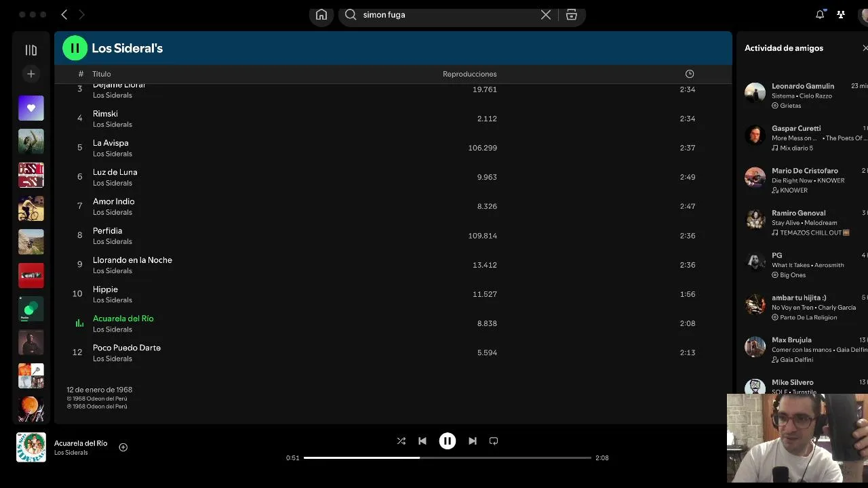The height and width of the screenshot is (488, 868).
Task: Open artist link under 'Hippie'
Action: [x=113, y=300]
